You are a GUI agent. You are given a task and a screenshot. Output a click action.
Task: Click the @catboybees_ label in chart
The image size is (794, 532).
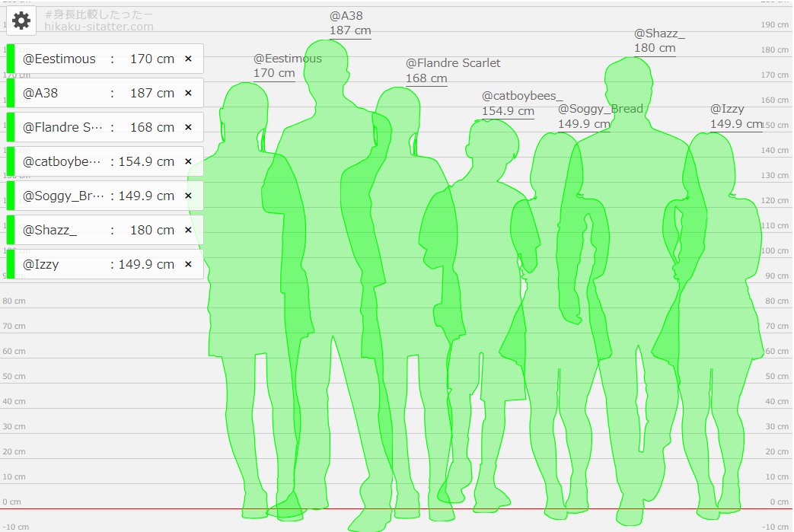click(x=522, y=96)
